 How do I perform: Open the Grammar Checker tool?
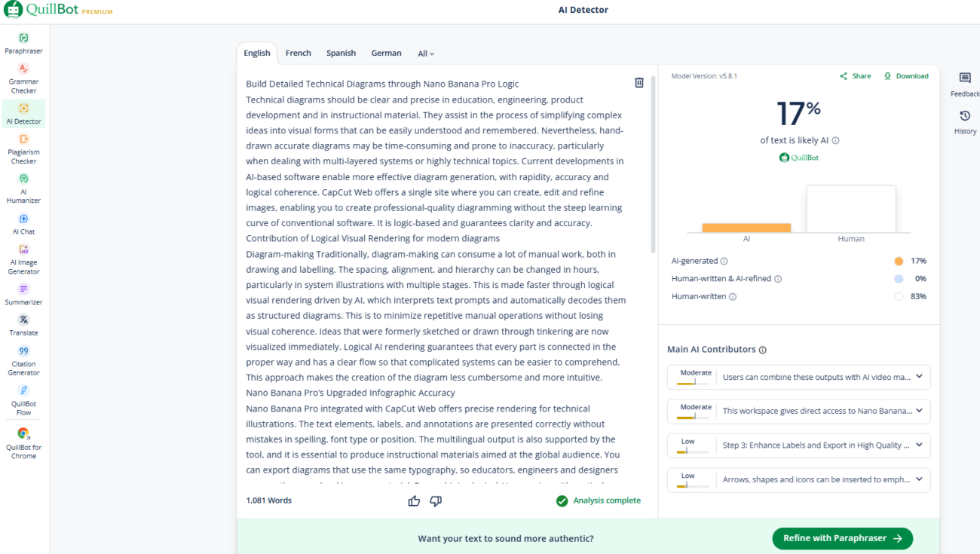23,78
